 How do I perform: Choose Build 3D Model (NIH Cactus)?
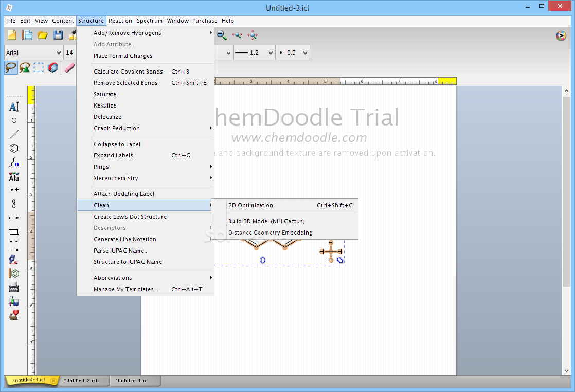click(285, 222)
